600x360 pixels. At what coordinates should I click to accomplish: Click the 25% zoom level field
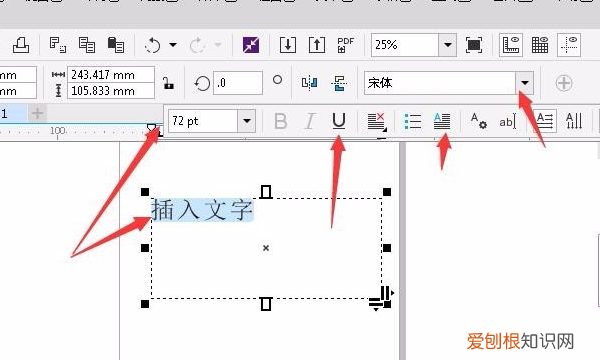pos(405,45)
